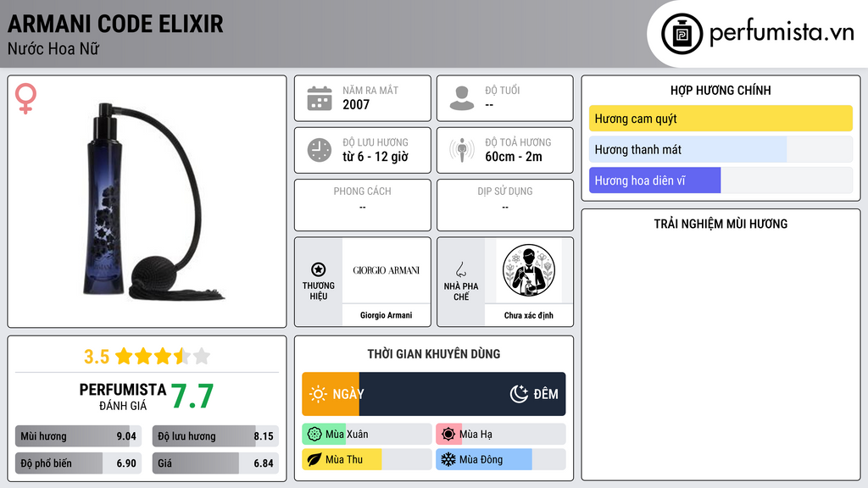This screenshot has height=488, width=868.
Task: Click the perfumer illustration avatar
Action: tap(529, 270)
